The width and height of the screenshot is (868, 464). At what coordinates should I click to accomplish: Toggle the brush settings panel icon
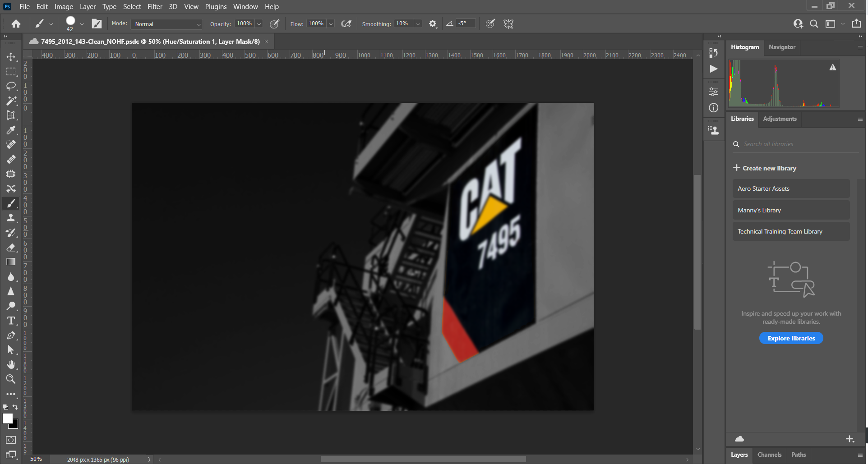pos(97,24)
